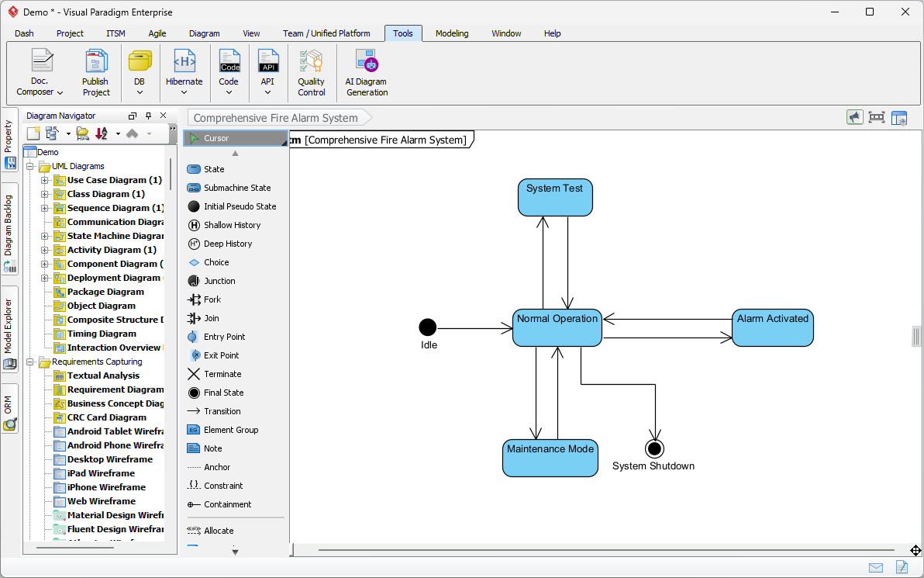Select the State tool in palette
This screenshot has height=578, width=924.
click(205, 169)
